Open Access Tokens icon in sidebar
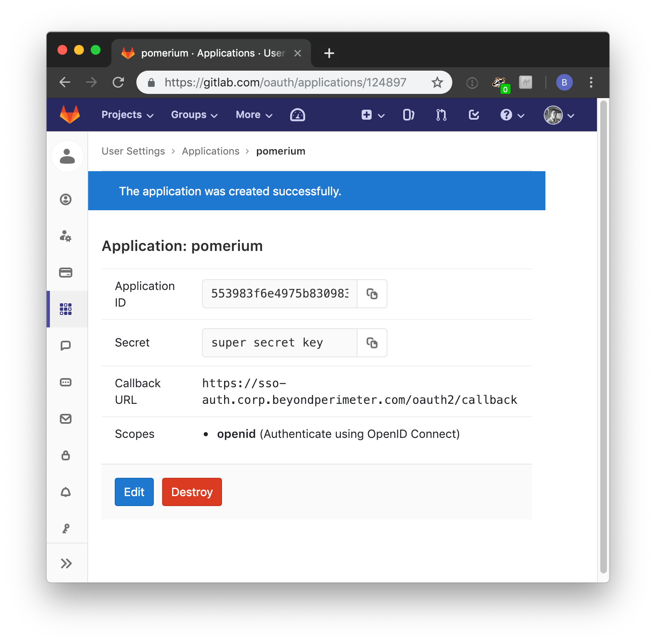Image resolution: width=656 pixels, height=644 pixels. tap(66, 382)
